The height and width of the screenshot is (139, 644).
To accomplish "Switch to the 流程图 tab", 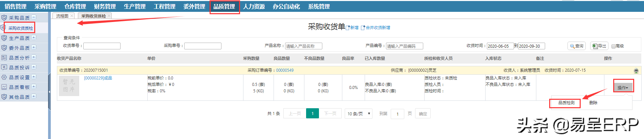I will 62,16.
